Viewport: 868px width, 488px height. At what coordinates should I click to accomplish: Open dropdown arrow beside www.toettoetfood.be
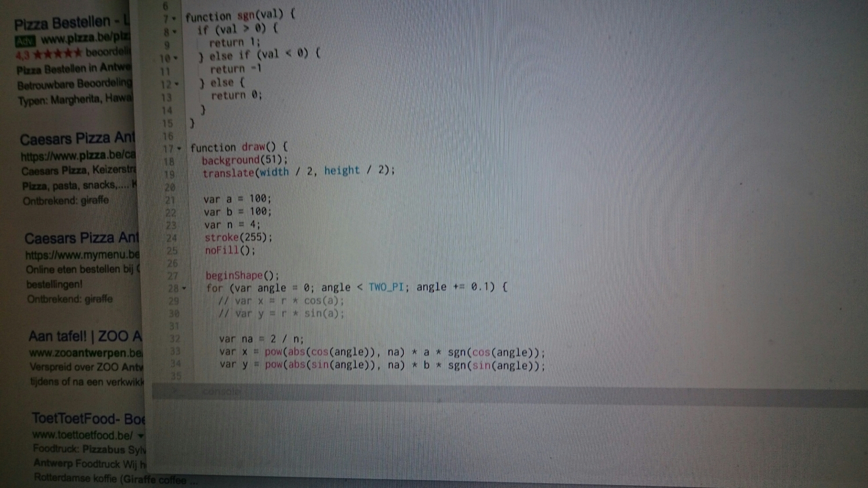(141, 435)
